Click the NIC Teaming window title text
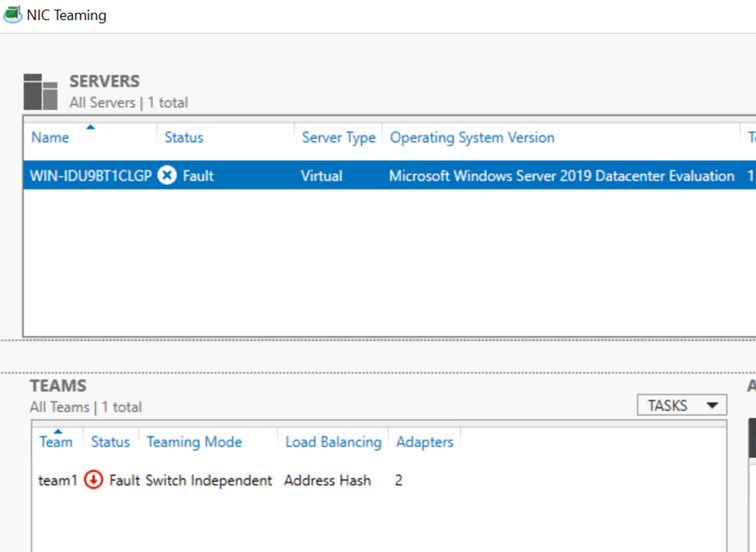The image size is (756, 552). coord(67,15)
